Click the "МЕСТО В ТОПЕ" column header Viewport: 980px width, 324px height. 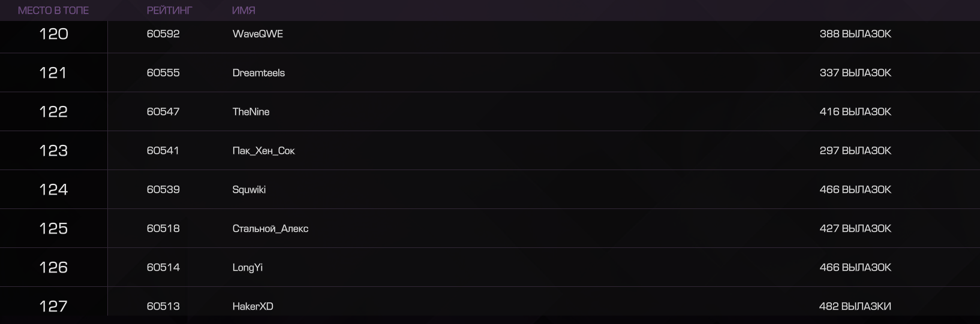(x=53, y=10)
